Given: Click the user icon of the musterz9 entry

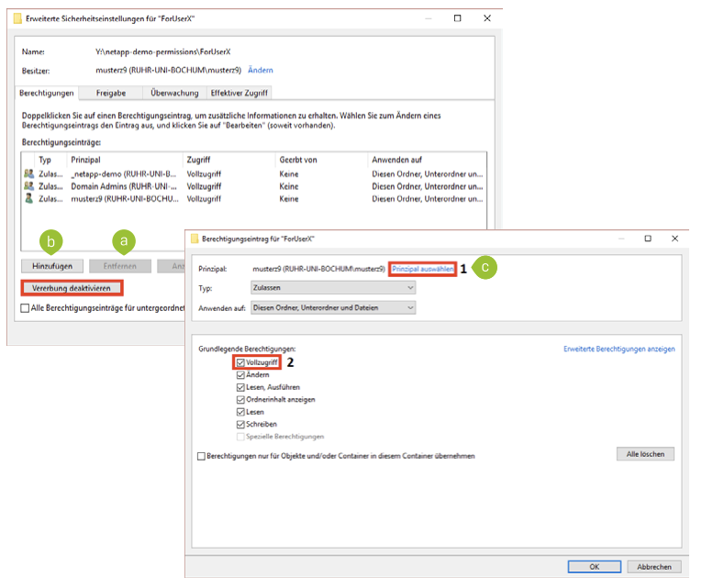Looking at the screenshot, I should click(28, 198).
